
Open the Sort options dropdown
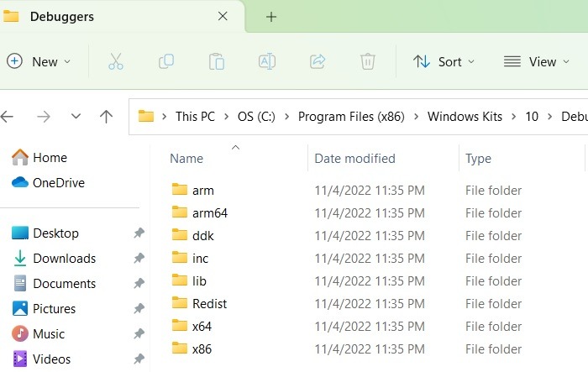pyautogui.click(x=444, y=61)
